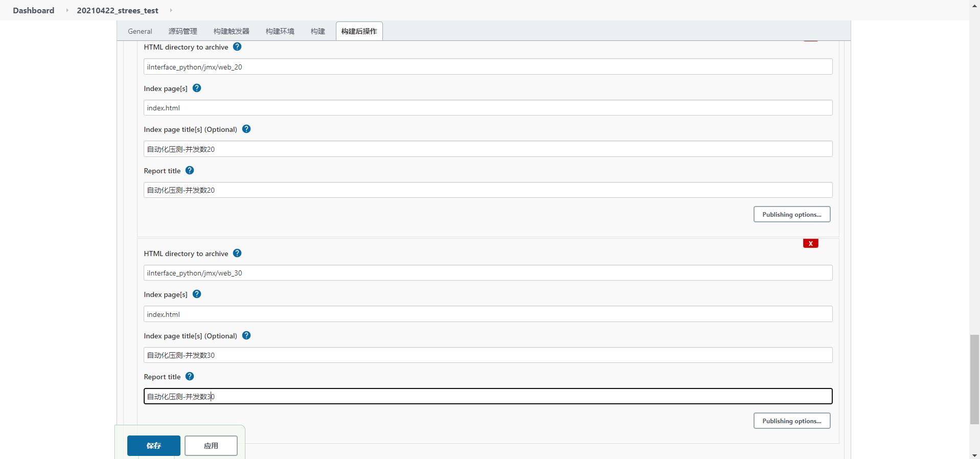980x459 pixels.
Task: Focus the first index.html input field
Action: (488, 108)
